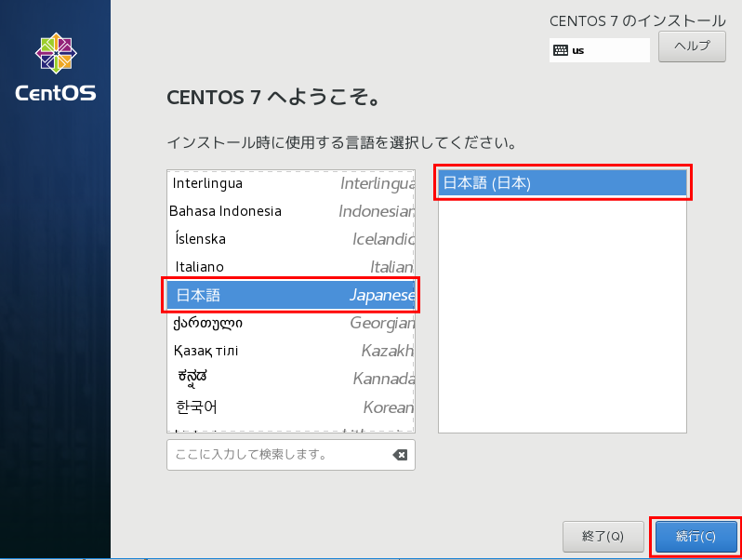
Task: Open the us keyboard layout indicator
Action: (599, 50)
